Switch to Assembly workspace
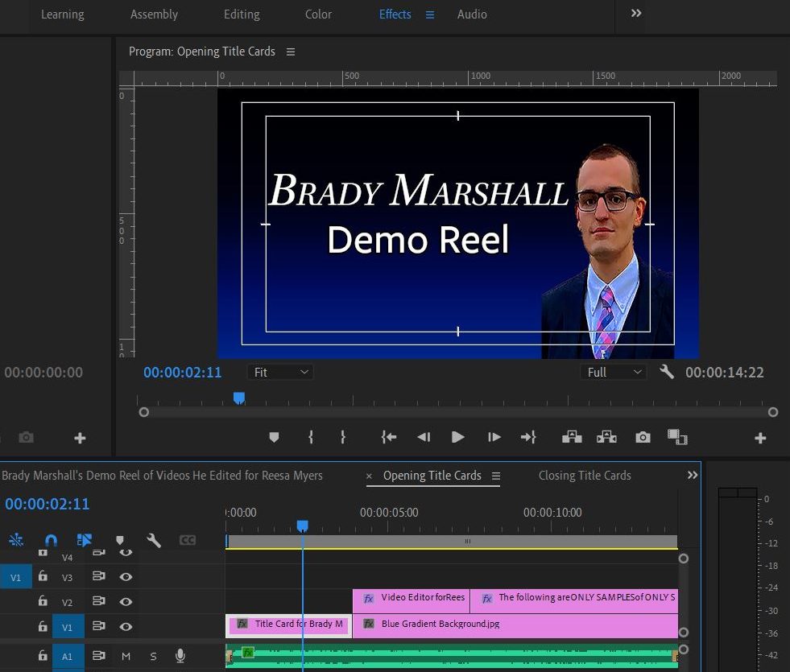 [x=154, y=14]
